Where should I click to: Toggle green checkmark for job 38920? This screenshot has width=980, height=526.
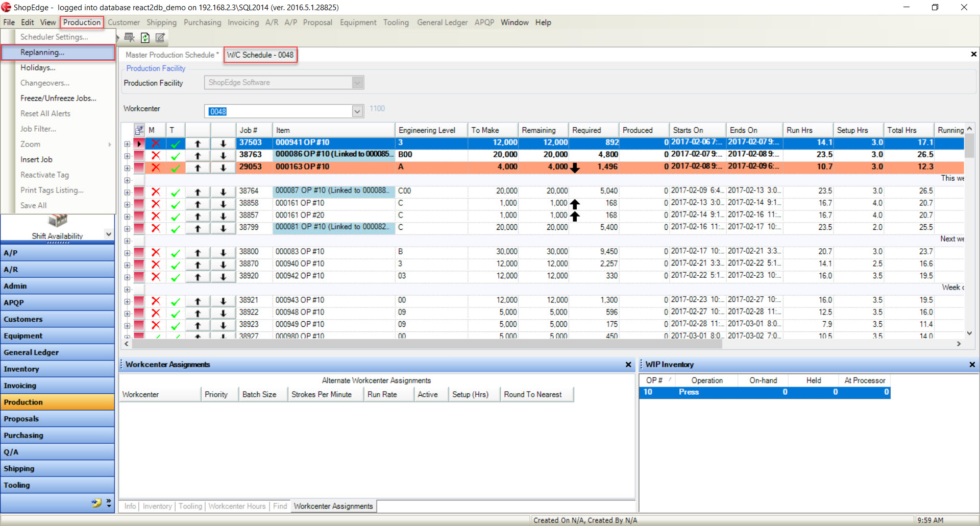click(x=175, y=277)
